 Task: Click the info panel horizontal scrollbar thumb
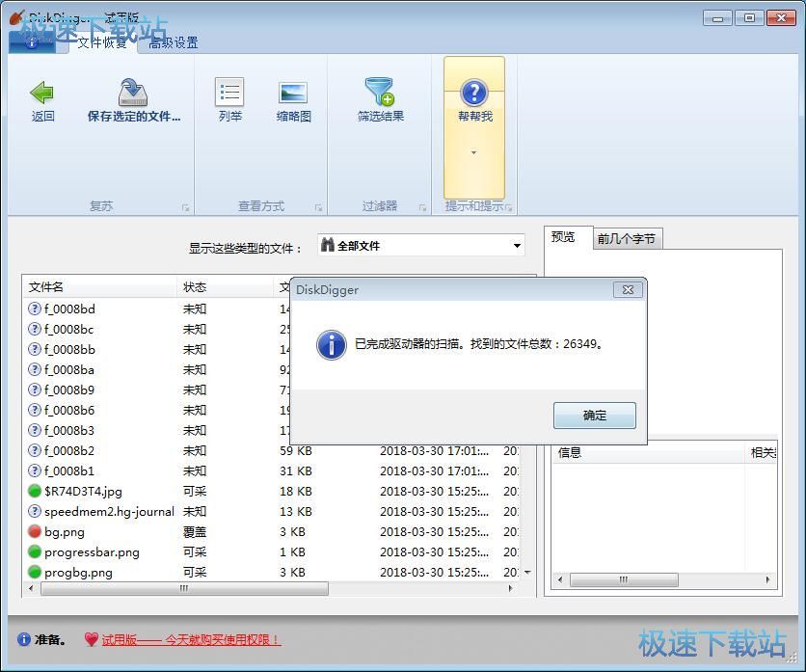(x=624, y=580)
